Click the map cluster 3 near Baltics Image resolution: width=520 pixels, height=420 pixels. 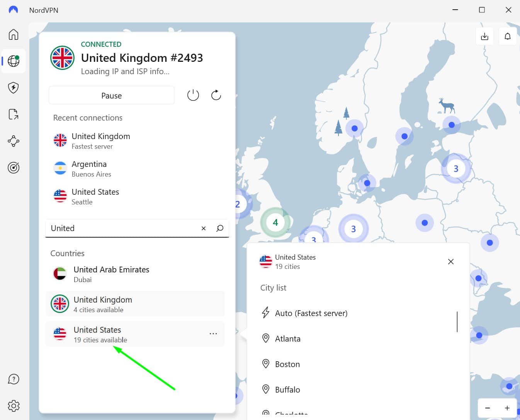click(x=456, y=168)
